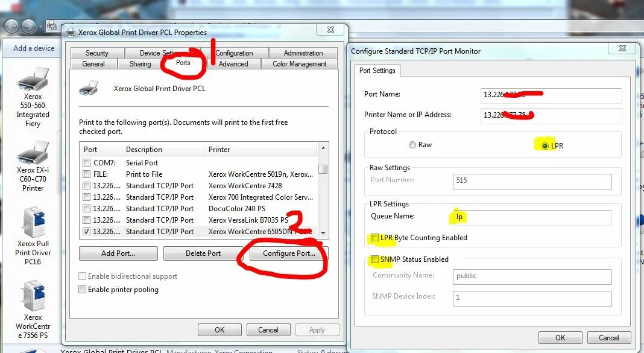Open the Color Management tab
This screenshot has height=353, width=644.
click(300, 64)
